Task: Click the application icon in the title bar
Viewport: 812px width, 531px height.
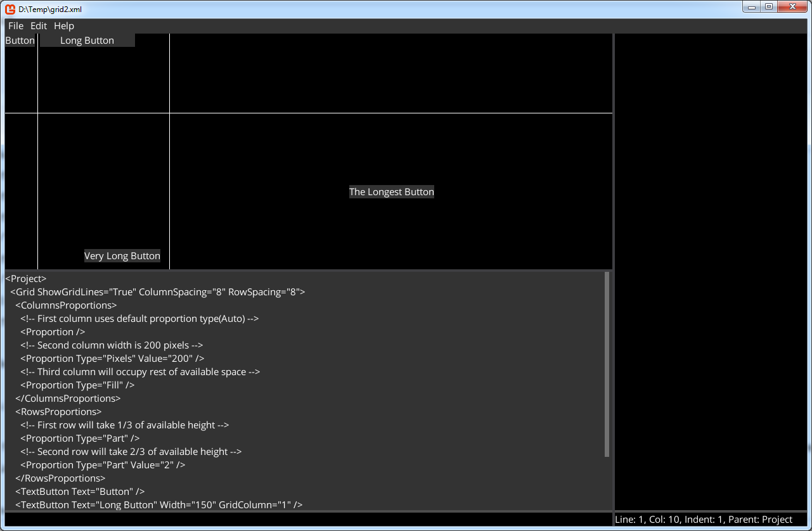Action: click(10, 10)
